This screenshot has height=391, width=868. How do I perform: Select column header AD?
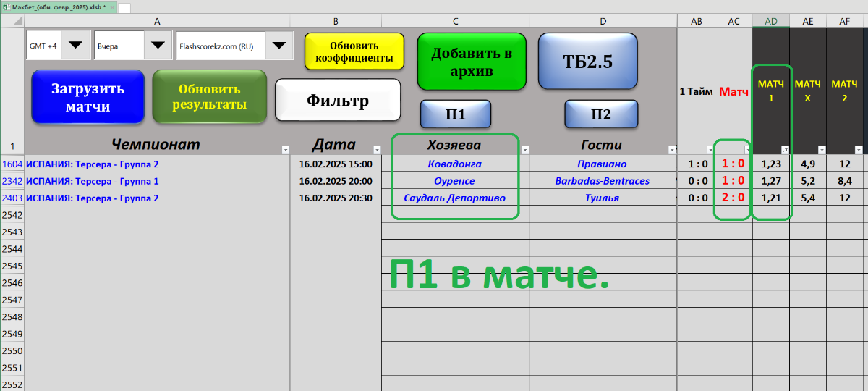771,21
